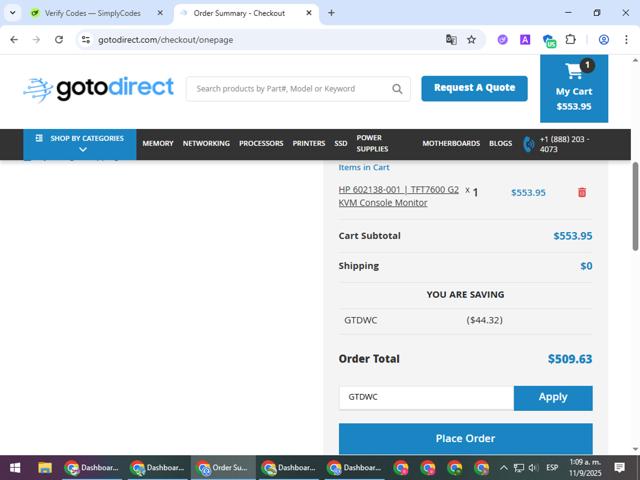Open HP 602138-001 KVM Console Monitor link

(398, 196)
